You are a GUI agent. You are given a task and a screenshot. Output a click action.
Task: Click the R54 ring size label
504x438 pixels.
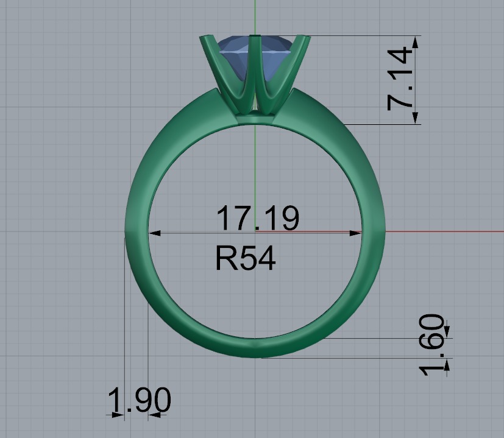point(246,258)
